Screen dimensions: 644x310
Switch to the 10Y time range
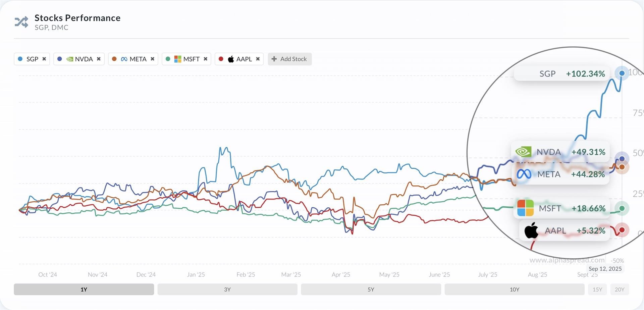pos(515,289)
